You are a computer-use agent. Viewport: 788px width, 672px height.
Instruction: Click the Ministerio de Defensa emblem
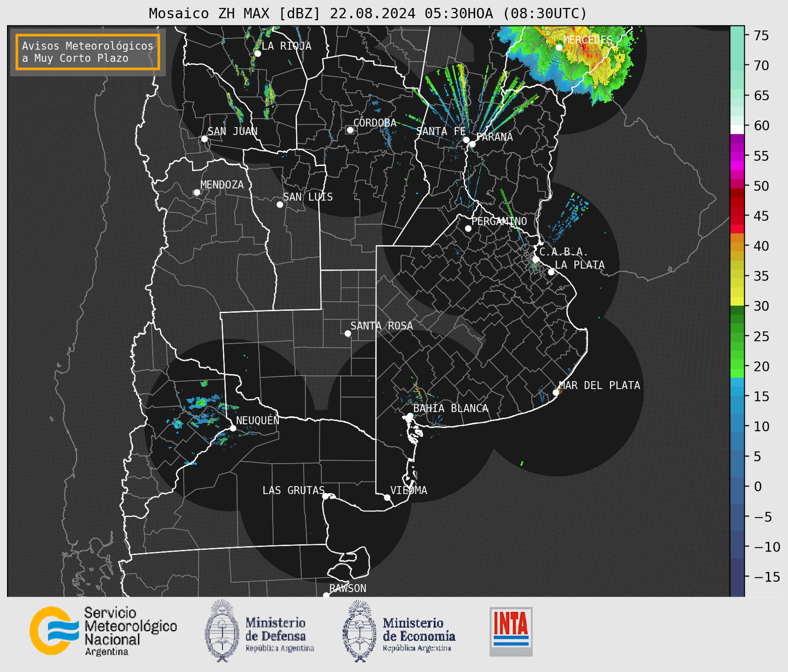click(221, 631)
